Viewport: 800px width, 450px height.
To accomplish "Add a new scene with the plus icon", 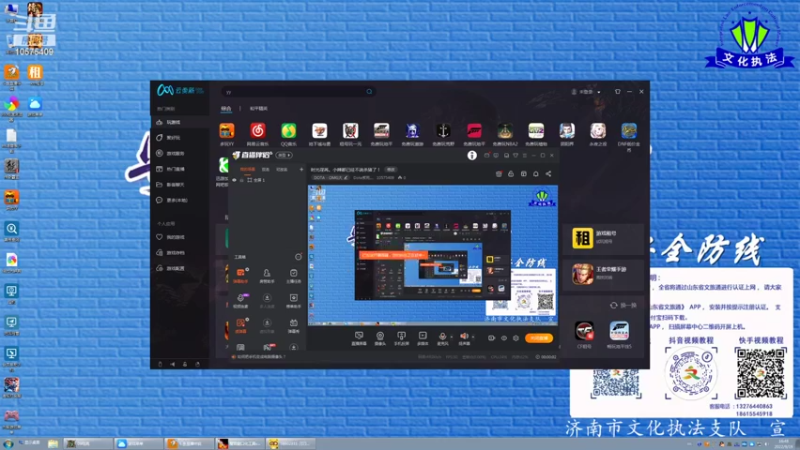I will click(301, 169).
